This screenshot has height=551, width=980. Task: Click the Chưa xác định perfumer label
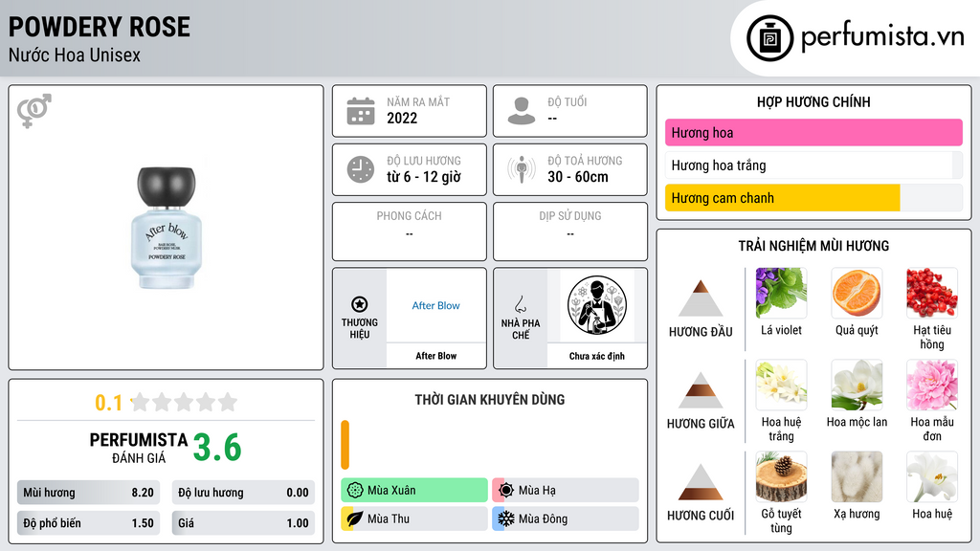click(597, 356)
